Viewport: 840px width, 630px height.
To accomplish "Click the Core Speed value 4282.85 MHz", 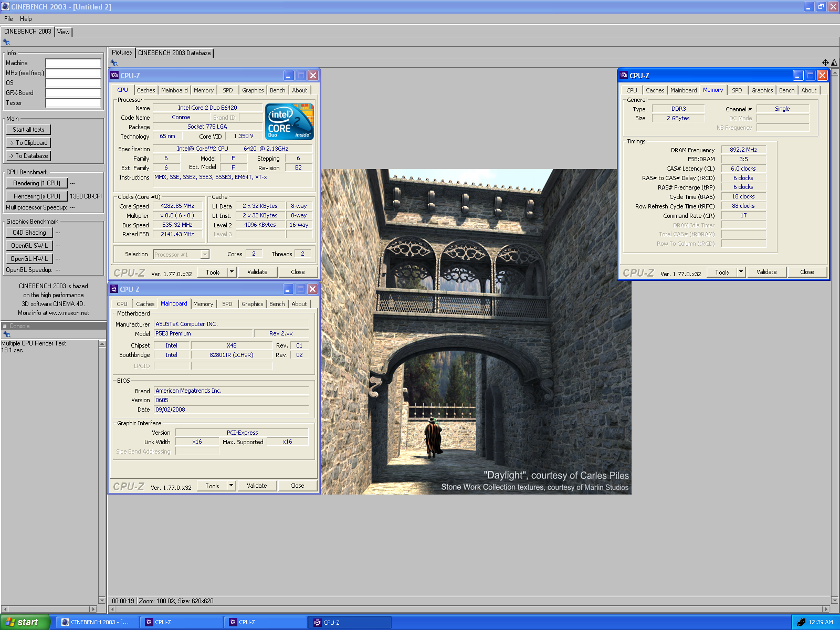I will [177, 206].
